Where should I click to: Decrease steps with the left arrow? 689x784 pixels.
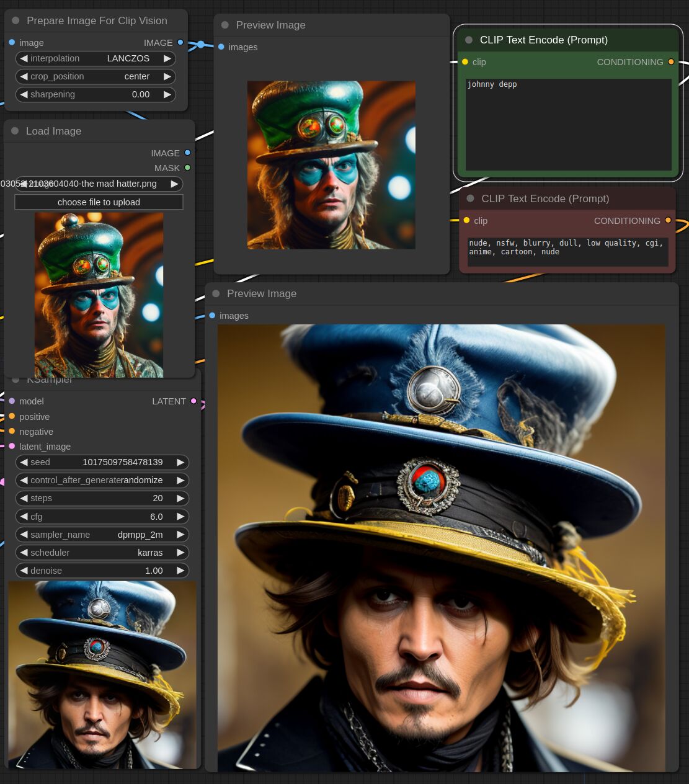point(24,498)
